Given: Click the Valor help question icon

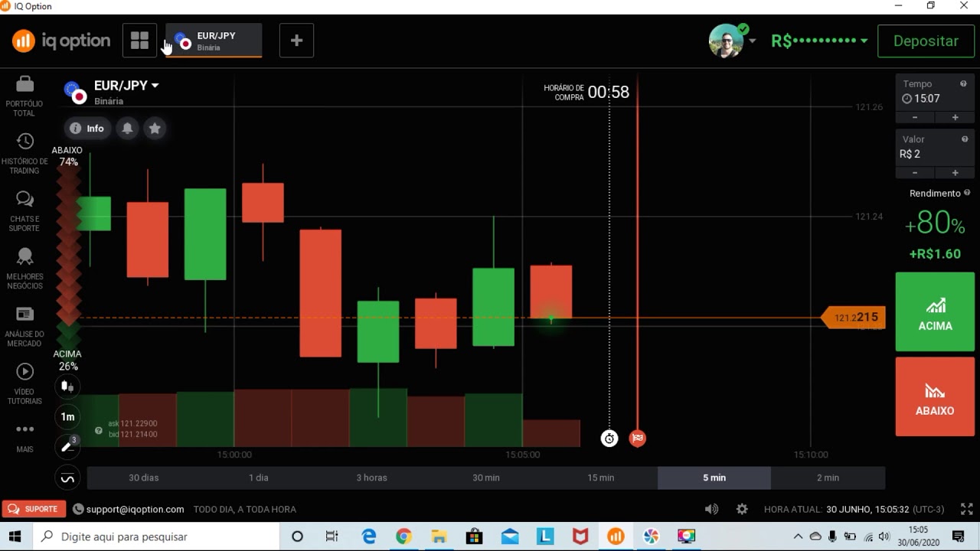Looking at the screenshot, I should (964, 139).
